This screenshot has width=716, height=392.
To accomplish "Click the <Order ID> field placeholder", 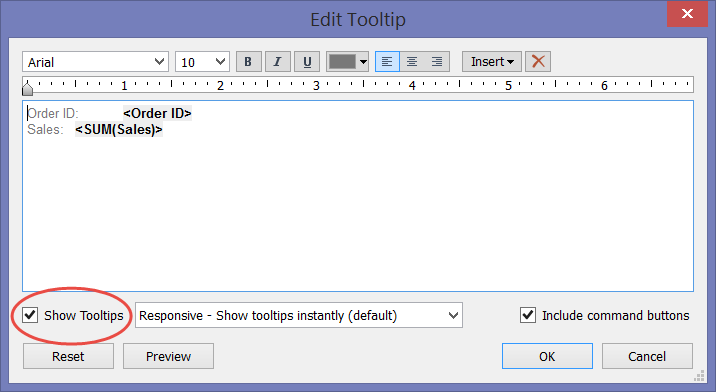I will [x=158, y=113].
